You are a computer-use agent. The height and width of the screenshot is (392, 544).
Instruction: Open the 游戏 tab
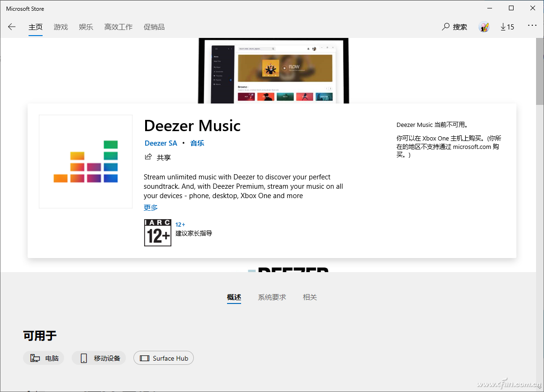[61, 27]
